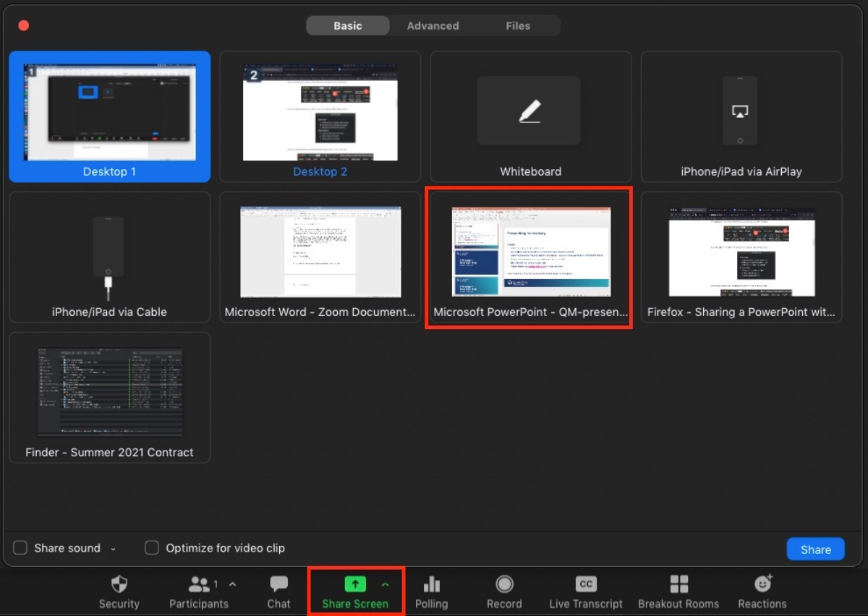This screenshot has width=868, height=616.
Task: Expand the Share Screen options chevron
Action: pyautogui.click(x=386, y=584)
